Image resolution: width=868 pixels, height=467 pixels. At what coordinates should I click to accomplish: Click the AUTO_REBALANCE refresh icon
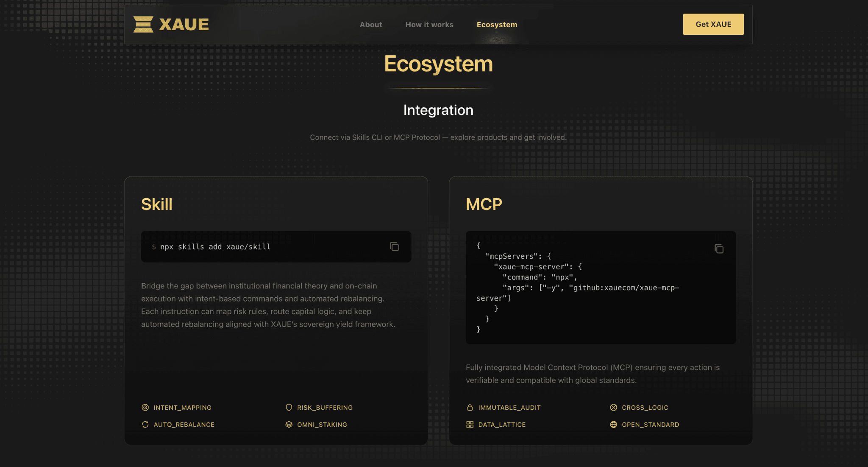point(145,424)
